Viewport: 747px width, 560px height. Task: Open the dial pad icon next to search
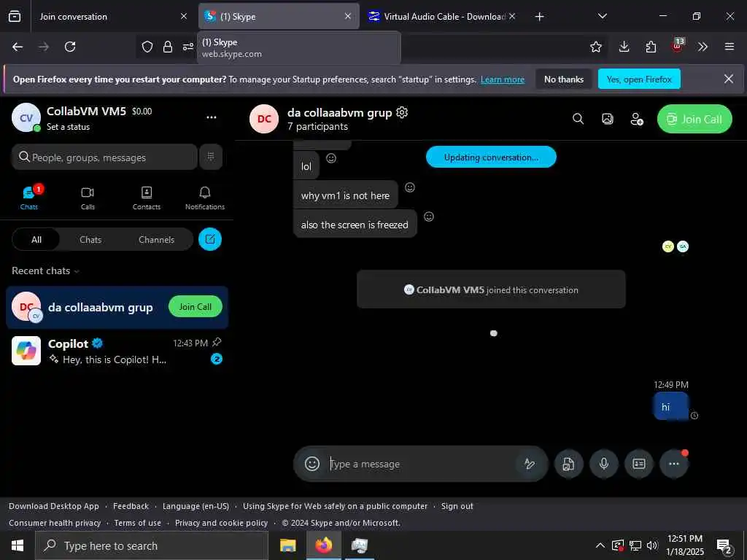click(x=211, y=157)
